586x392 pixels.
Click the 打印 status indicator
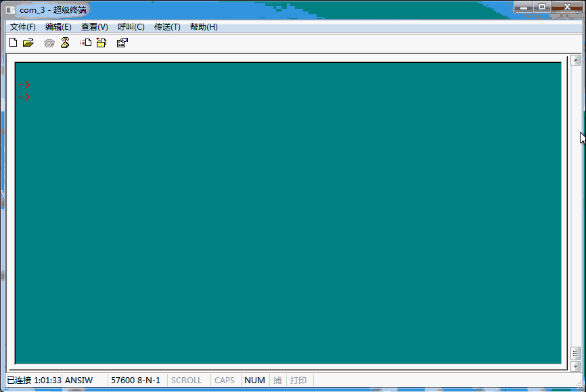(x=298, y=380)
